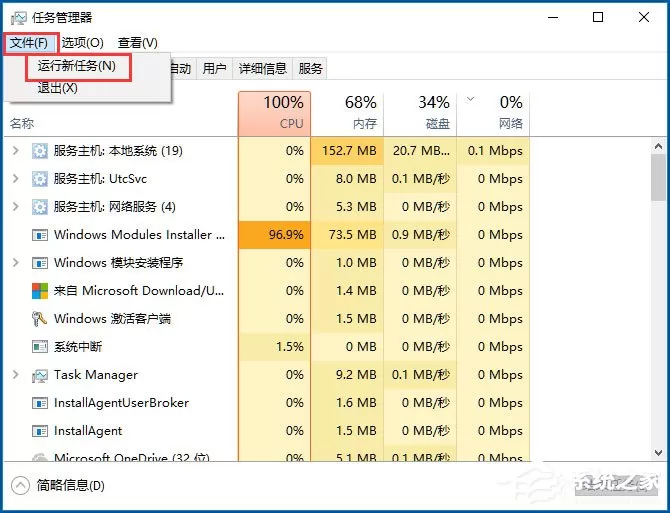Choose 退出(X) from the file menu

pyautogui.click(x=58, y=88)
